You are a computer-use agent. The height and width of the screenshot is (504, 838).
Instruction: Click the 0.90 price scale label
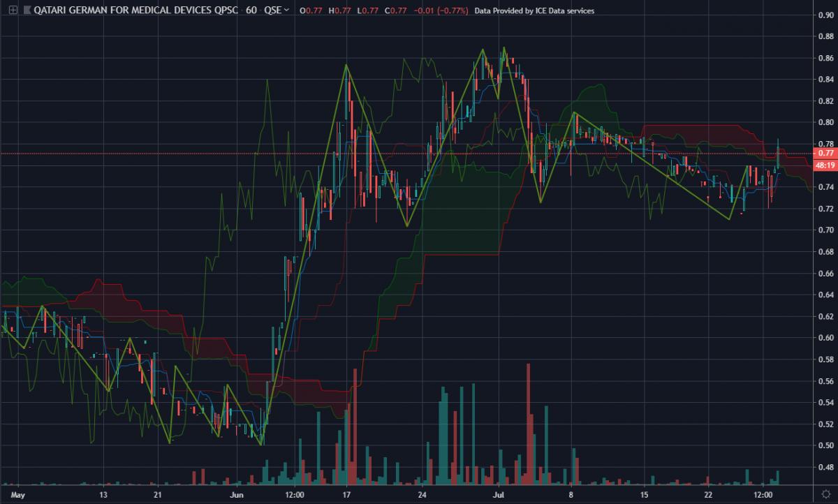click(825, 15)
